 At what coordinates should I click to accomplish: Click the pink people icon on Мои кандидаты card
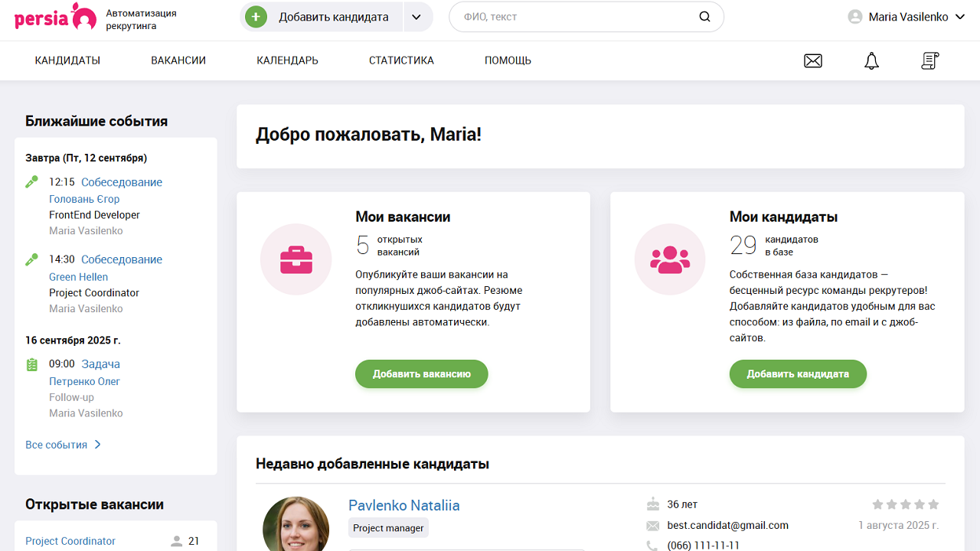coord(670,259)
